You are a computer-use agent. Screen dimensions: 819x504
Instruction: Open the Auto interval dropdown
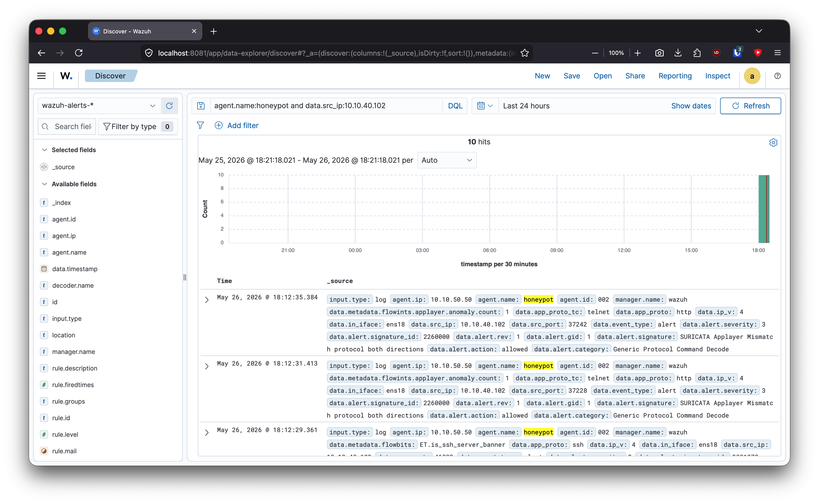coord(447,160)
